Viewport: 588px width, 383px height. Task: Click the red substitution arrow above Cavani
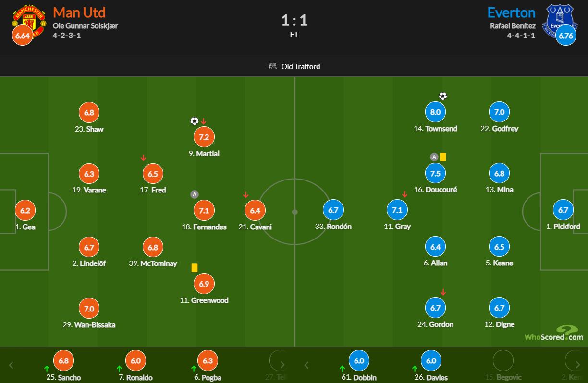coord(245,194)
